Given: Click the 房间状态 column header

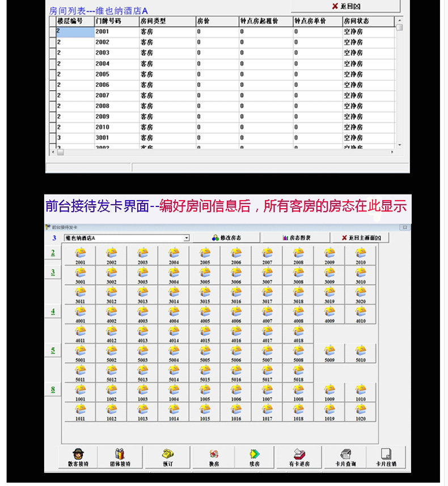Looking at the screenshot, I should point(369,21).
